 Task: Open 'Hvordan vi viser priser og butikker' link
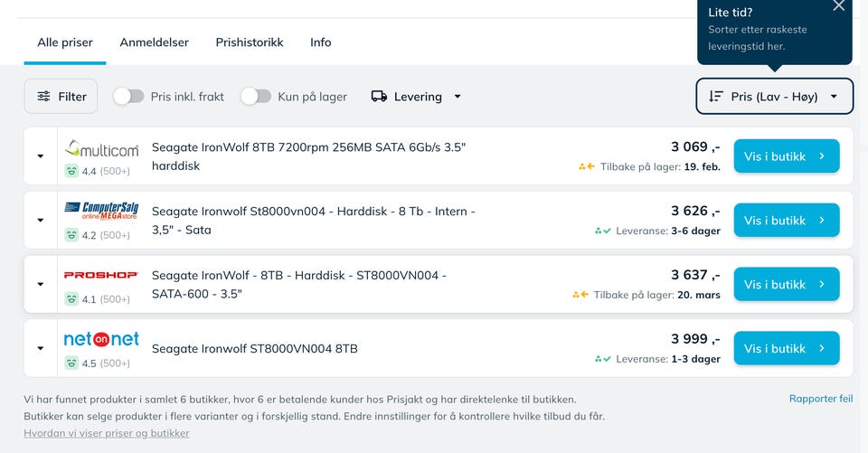click(x=107, y=433)
